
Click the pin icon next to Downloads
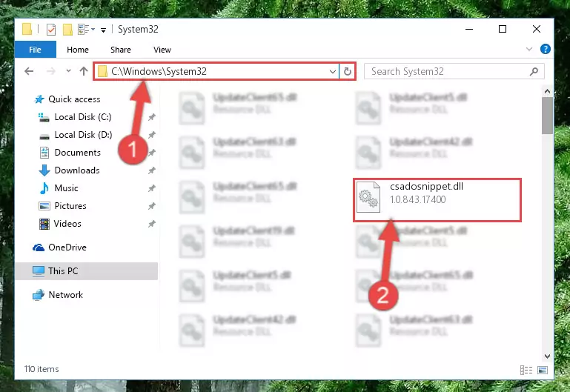point(152,170)
